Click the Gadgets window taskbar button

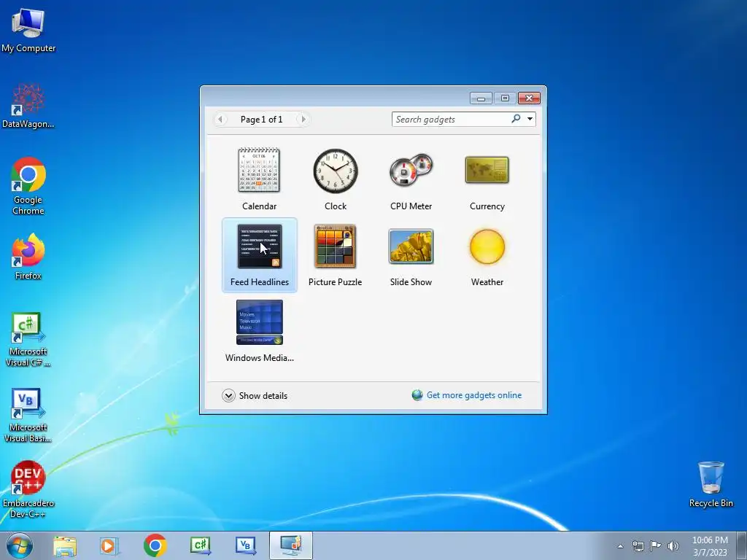[290, 545]
